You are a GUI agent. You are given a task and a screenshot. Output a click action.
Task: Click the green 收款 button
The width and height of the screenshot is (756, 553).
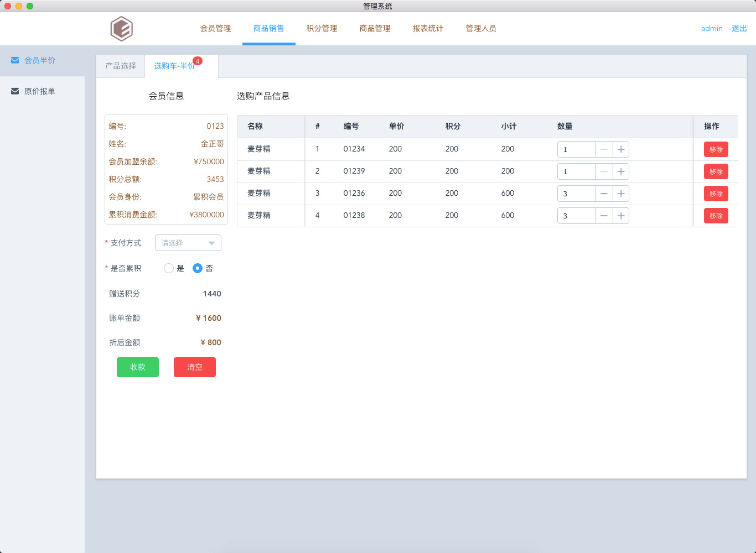[x=138, y=367]
